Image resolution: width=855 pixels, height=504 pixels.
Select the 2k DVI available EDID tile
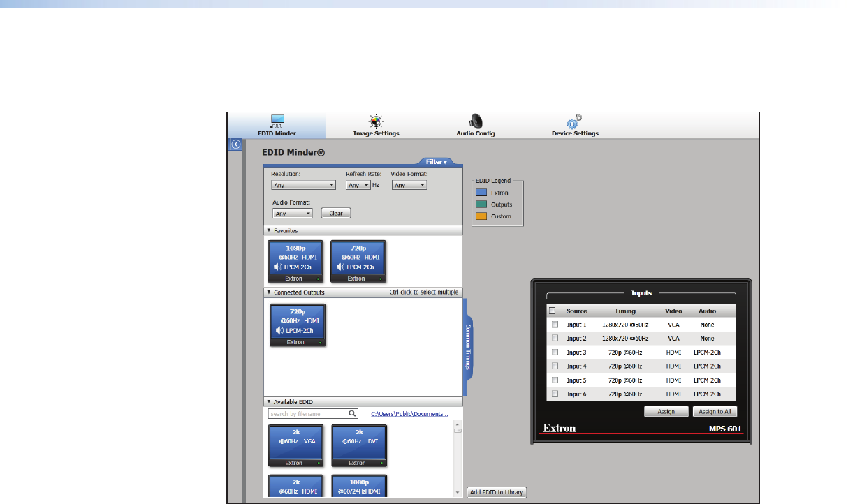pyautogui.click(x=358, y=445)
